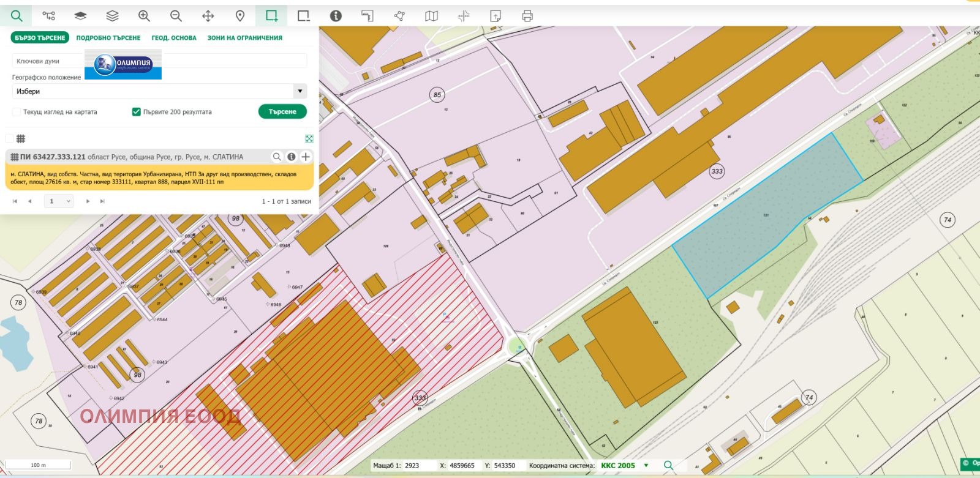Uncheck 'Първите 200 резултата' checkbox
980x478 pixels.
[x=137, y=112]
